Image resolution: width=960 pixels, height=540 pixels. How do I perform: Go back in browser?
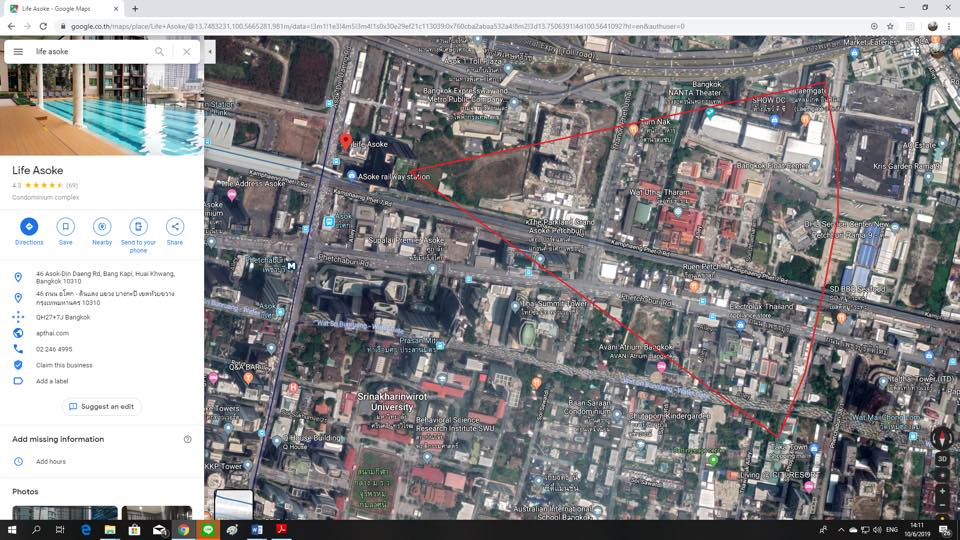click(11, 26)
